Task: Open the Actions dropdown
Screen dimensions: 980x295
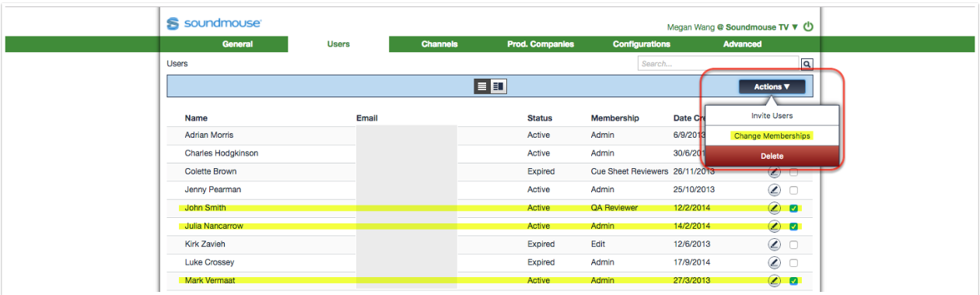Action: (x=772, y=87)
